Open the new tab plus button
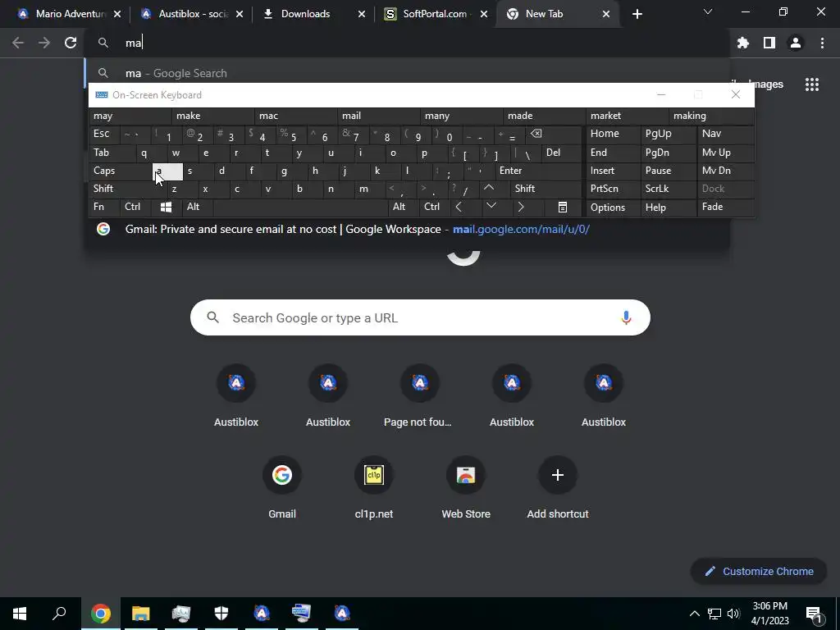The width and height of the screenshot is (840, 630). pyautogui.click(x=637, y=14)
